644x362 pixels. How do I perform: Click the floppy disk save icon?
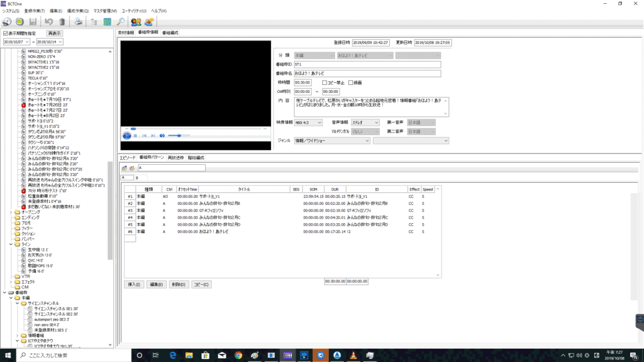coord(33,22)
